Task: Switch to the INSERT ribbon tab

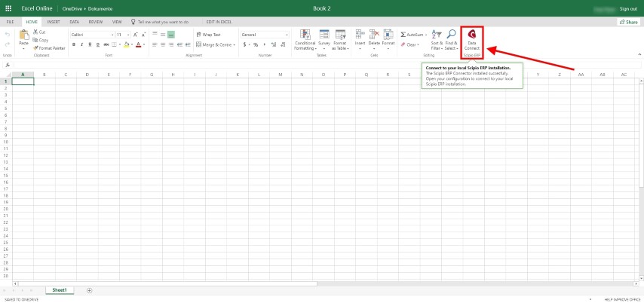Action: 54,22
